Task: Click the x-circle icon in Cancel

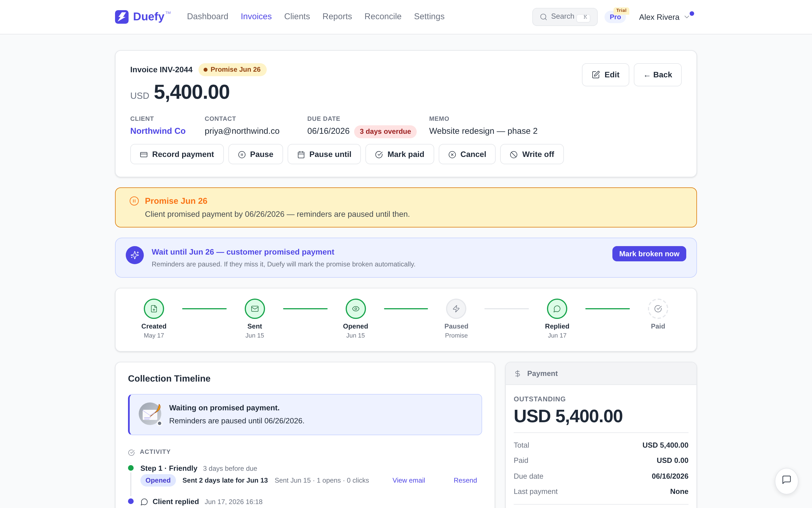Action: [x=452, y=155]
